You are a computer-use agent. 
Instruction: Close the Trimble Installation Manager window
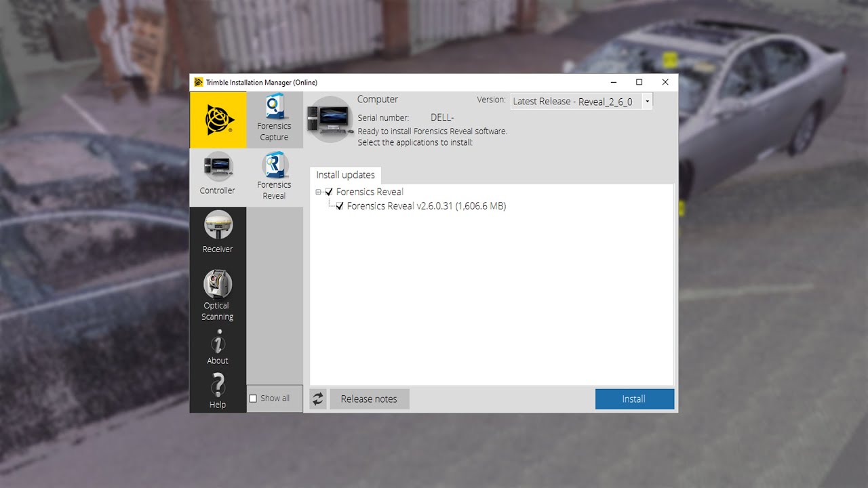665,82
